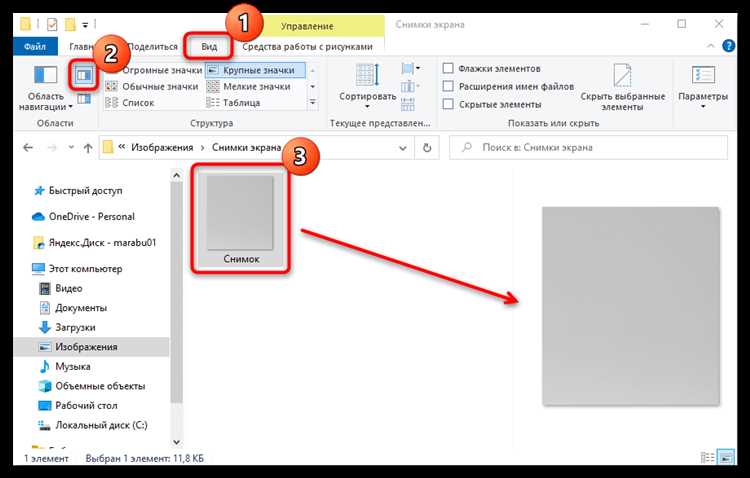The width and height of the screenshot is (750, 478).
Task: Open address bar history dropdown
Action: click(403, 148)
